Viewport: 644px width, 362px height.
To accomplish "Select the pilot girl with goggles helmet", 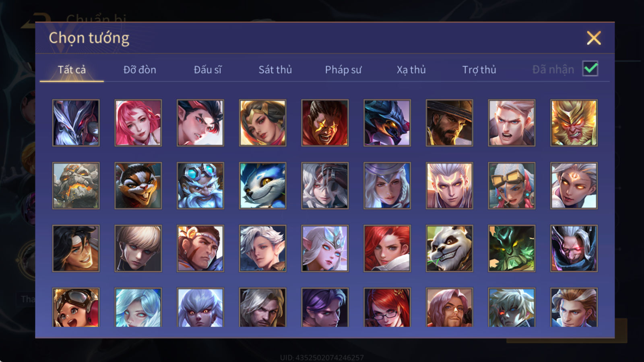I will click(76, 307).
